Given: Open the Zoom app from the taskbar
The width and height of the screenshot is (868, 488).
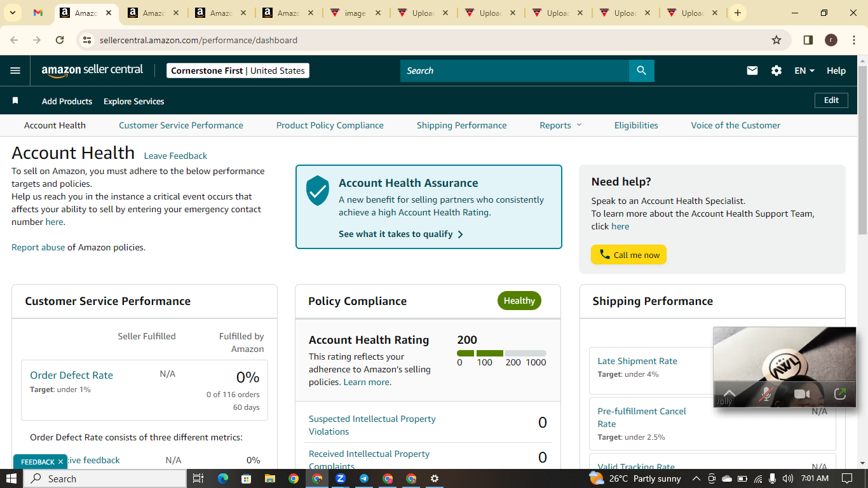Looking at the screenshot, I should [x=341, y=478].
